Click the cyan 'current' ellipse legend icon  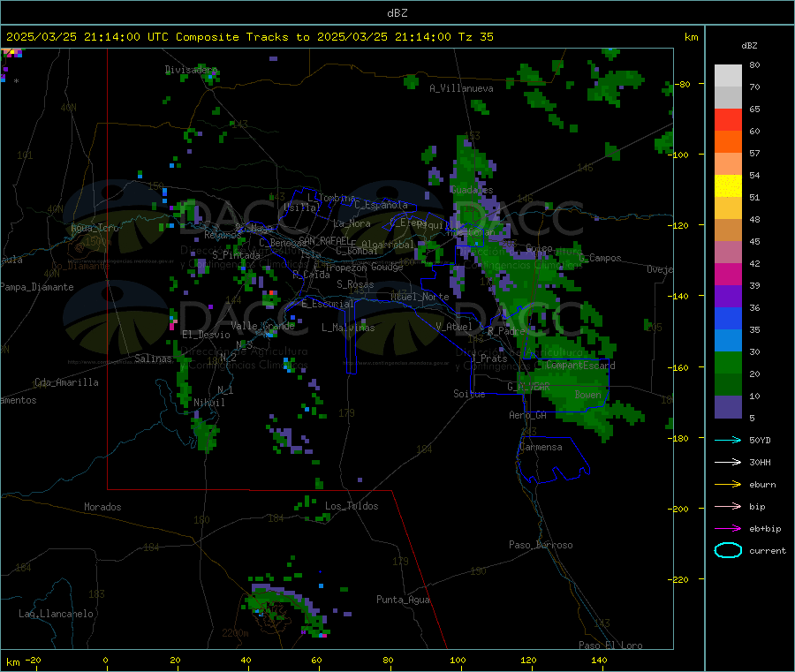click(x=728, y=550)
